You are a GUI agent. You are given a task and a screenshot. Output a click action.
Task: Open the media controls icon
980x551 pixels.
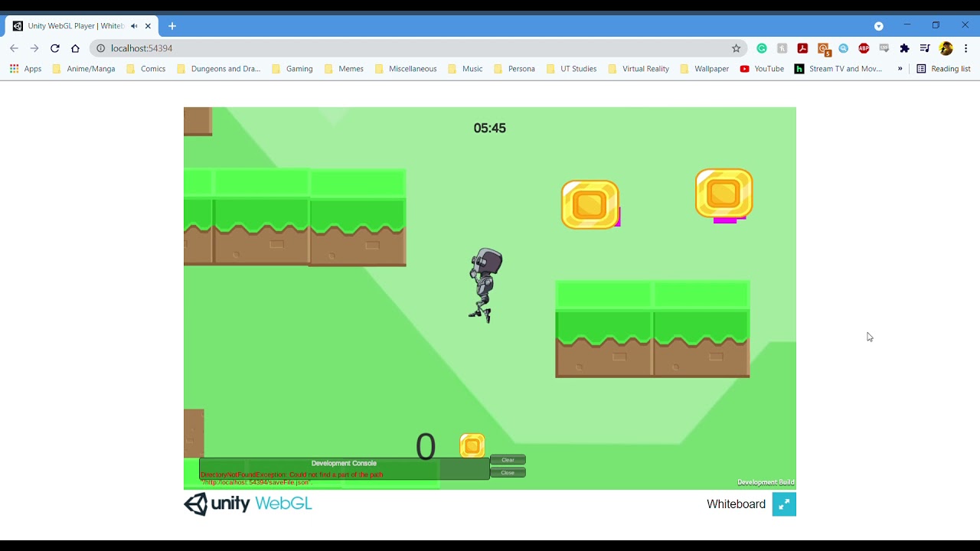tap(925, 48)
